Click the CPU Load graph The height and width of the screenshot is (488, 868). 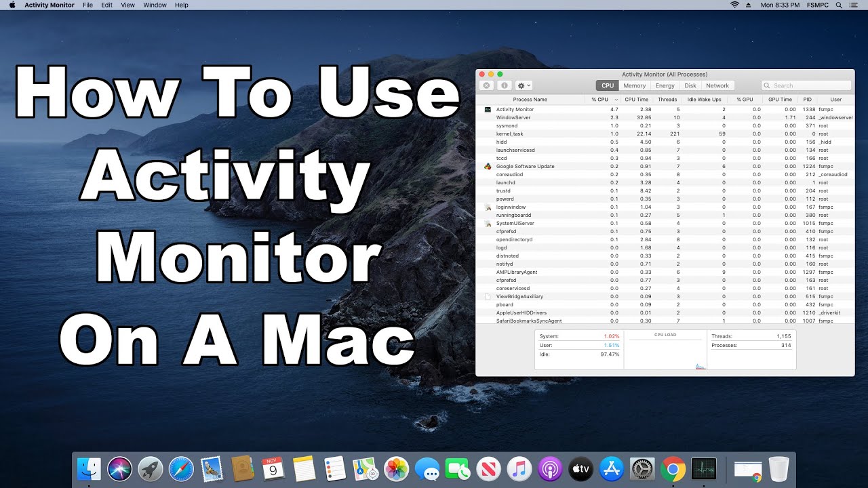[x=665, y=350]
